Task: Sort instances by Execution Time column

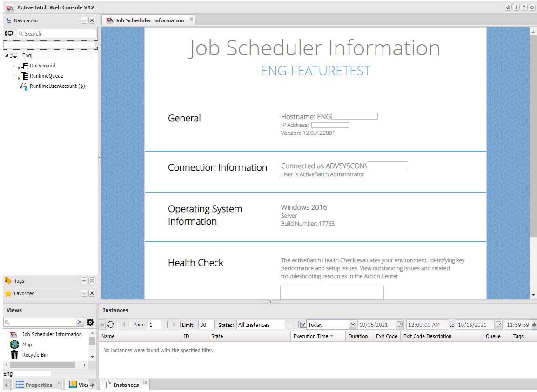Action: pyautogui.click(x=317, y=336)
